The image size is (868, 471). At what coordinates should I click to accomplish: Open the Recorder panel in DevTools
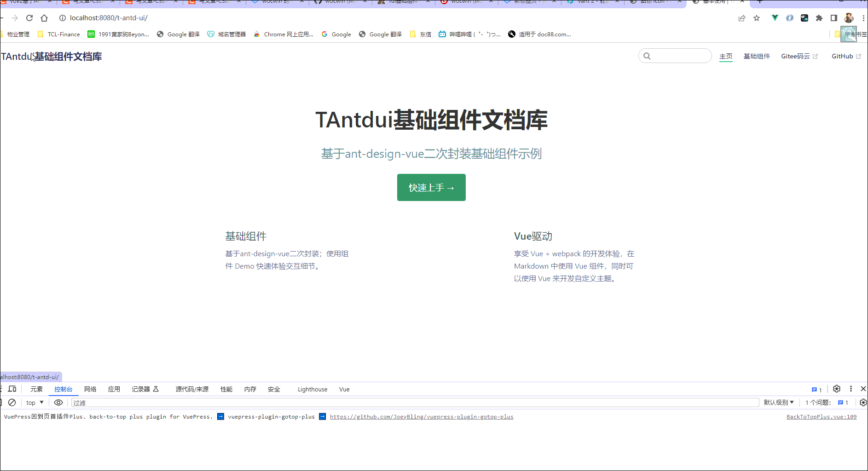click(x=140, y=389)
